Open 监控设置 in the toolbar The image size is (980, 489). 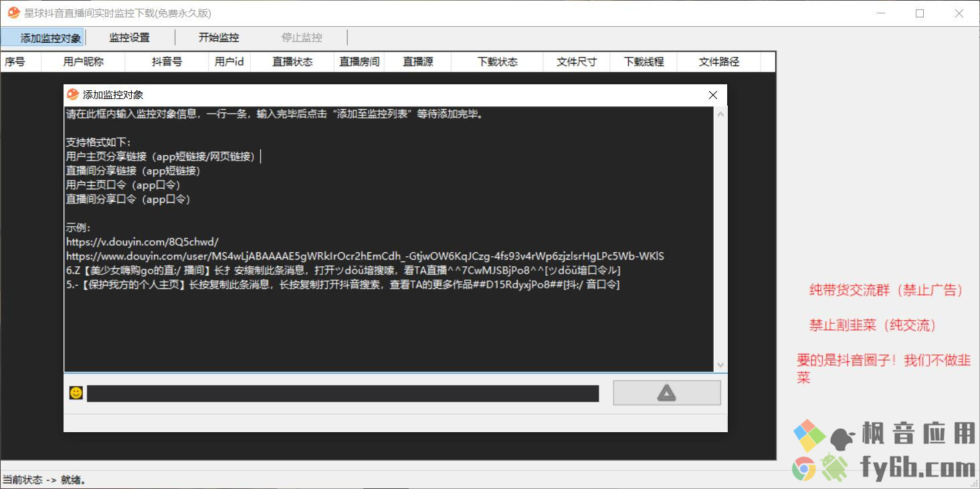coord(130,37)
